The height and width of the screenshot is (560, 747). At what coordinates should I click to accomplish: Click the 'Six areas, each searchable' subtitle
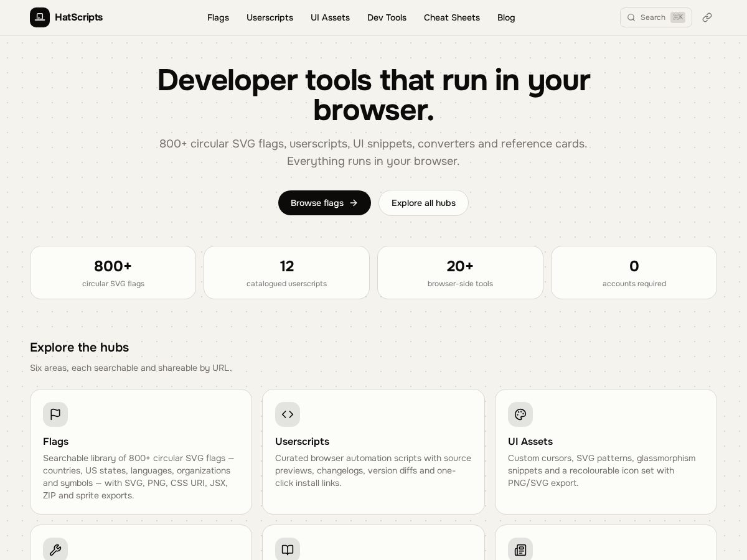pyautogui.click(x=131, y=368)
